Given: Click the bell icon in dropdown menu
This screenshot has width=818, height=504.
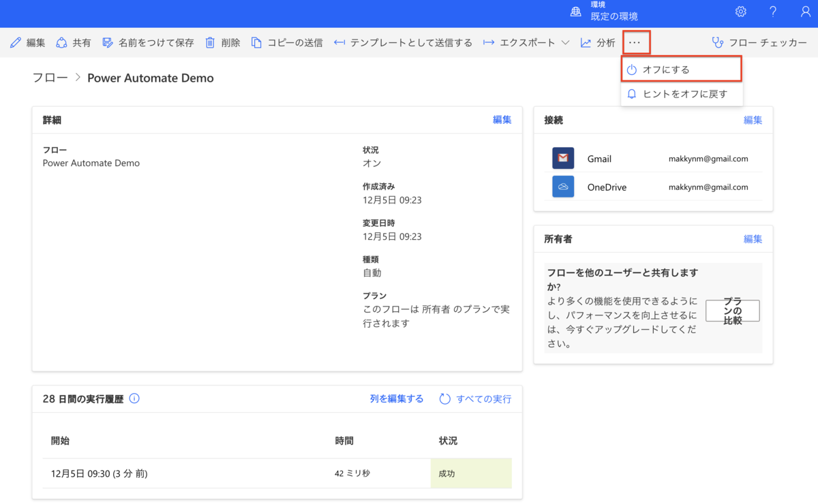Looking at the screenshot, I should point(632,94).
